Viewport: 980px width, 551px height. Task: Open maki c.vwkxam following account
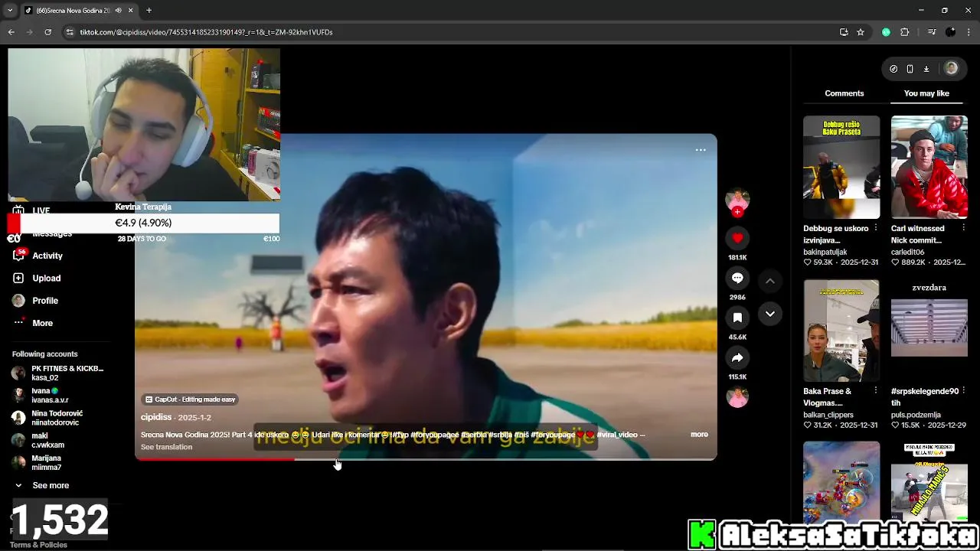(38, 440)
